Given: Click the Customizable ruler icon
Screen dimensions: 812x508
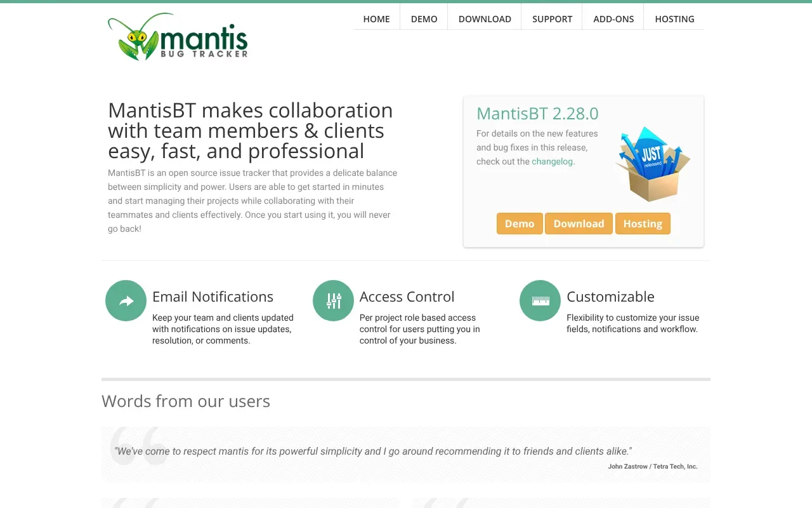Looking at the screenshot, I should click(540, 300).
